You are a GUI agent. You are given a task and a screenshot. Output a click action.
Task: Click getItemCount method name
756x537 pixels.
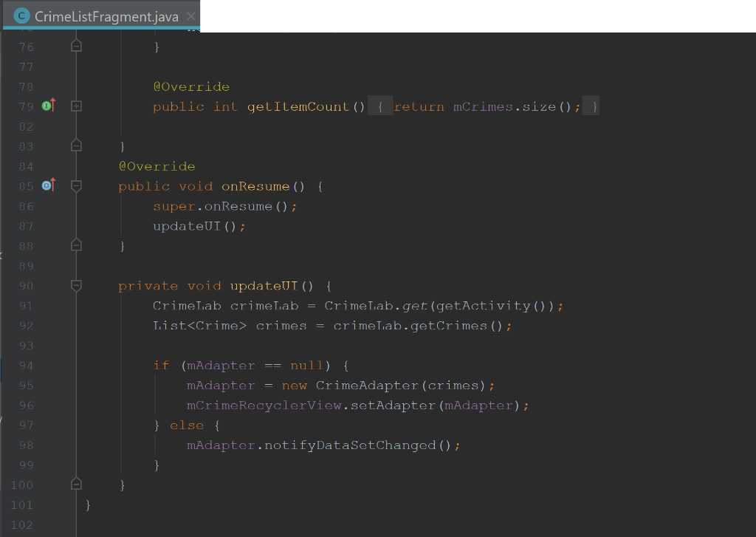(298, 106)
